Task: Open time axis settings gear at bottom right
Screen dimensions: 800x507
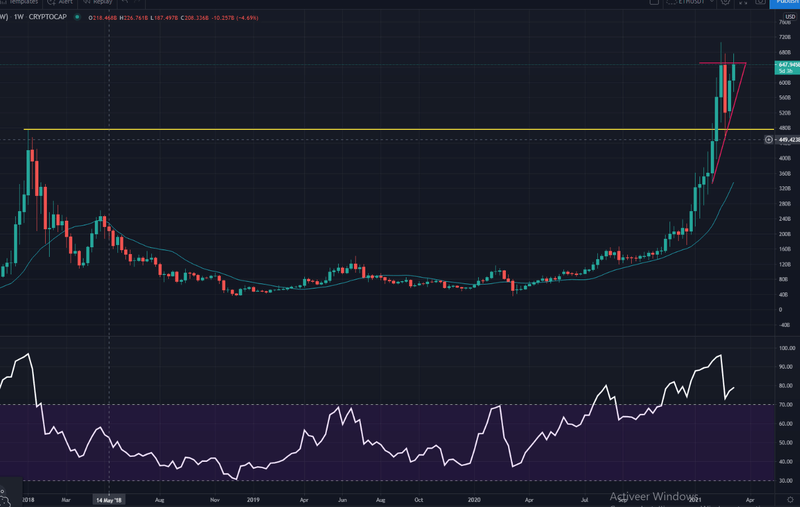Action: coord(790,500)
